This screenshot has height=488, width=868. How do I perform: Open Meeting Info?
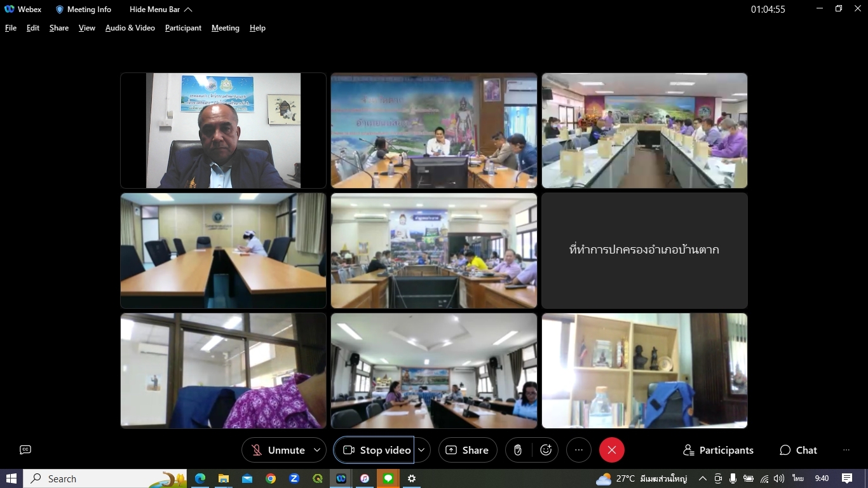(x=83, y=10)
